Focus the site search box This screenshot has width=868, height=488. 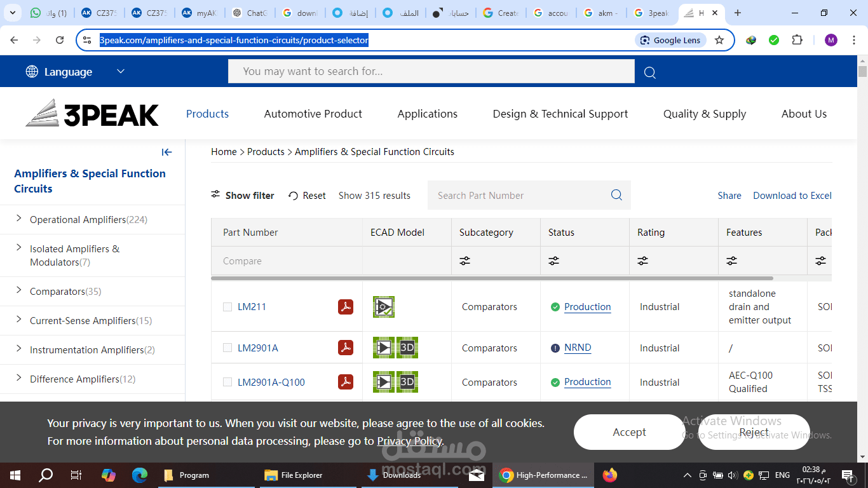pyautogui.click(x=431, y=71)
